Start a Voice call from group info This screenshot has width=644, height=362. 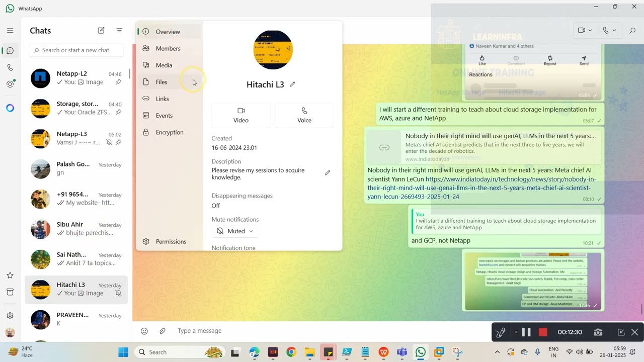click(304, 115)
